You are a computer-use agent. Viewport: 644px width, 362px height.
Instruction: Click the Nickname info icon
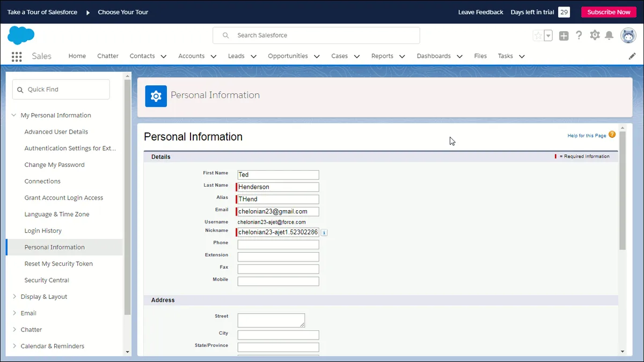pyautogui.click(x=324, y=232)
